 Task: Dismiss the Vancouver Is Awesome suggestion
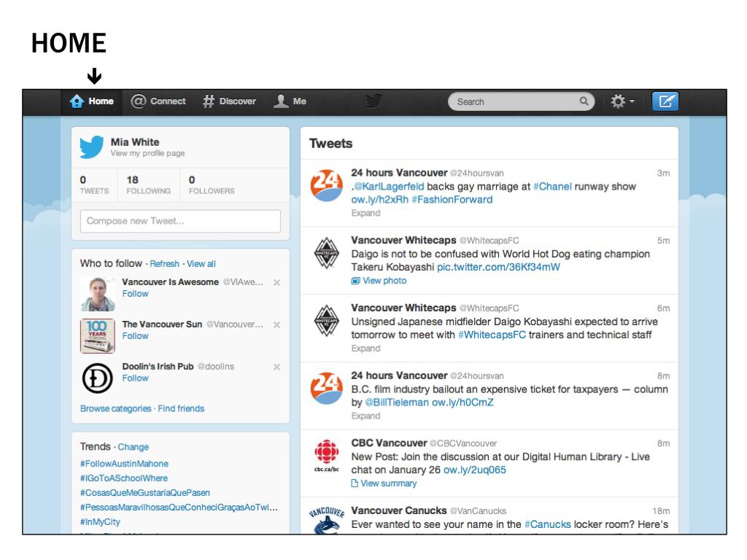click(276, 282)
